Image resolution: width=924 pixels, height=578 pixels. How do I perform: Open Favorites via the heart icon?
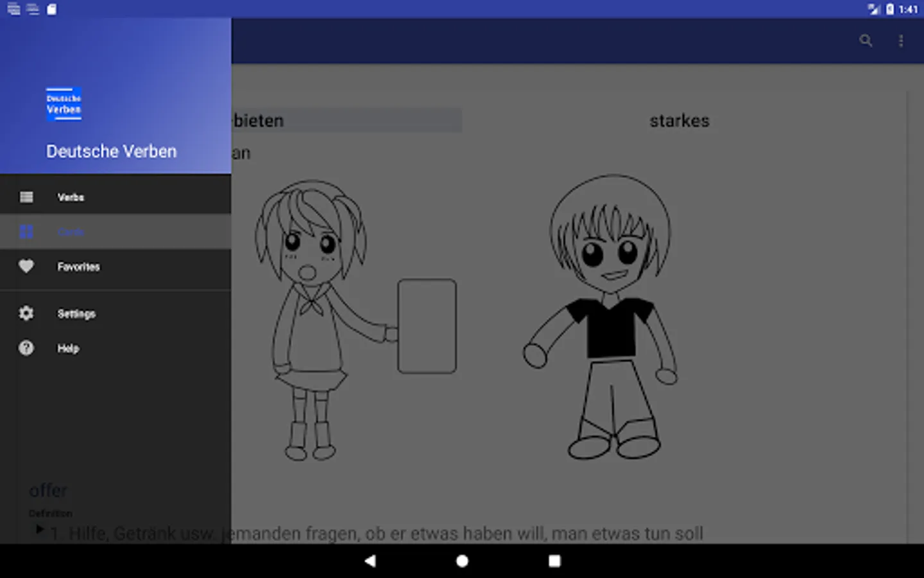pos(26,266)
